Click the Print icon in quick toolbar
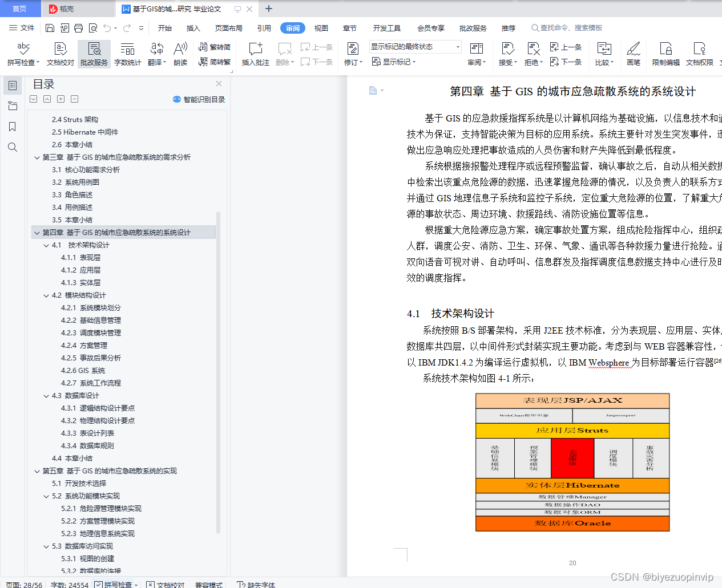Screen dimensions: 722x588 pos(78,28)
